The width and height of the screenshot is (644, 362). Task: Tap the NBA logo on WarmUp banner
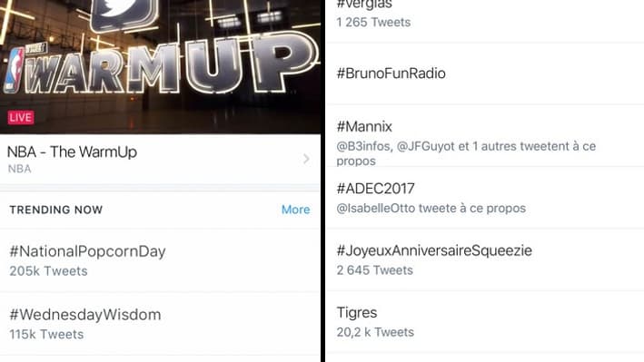(x=15, y=70)
